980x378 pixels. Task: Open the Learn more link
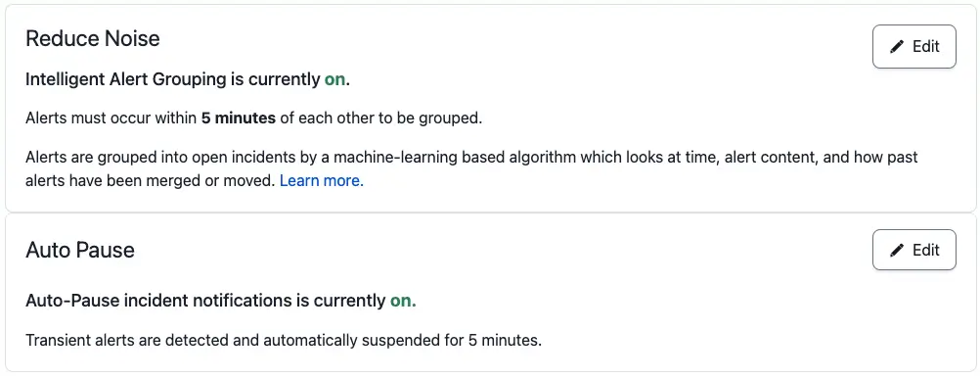coord(321,181)
